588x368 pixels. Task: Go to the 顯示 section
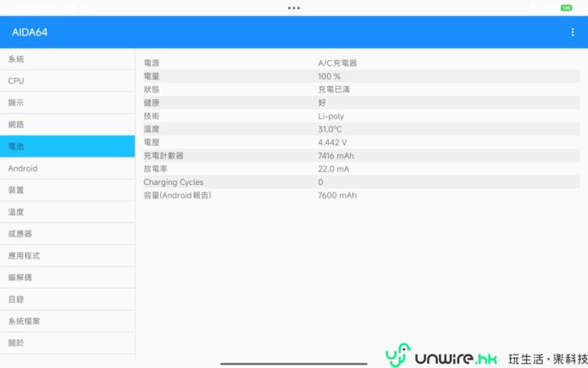click(68, 103)
